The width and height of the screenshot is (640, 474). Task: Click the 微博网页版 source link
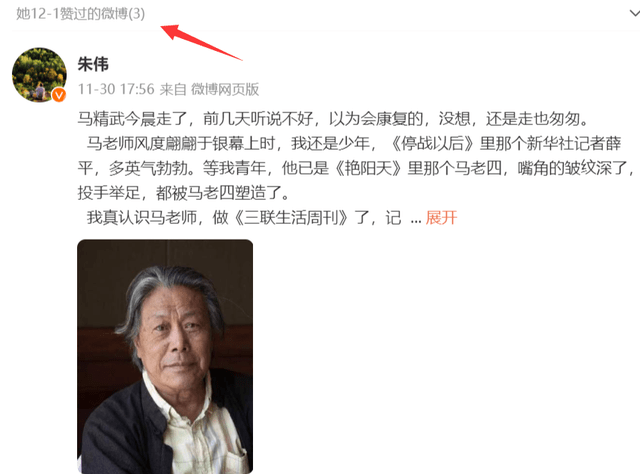point(225,89)
